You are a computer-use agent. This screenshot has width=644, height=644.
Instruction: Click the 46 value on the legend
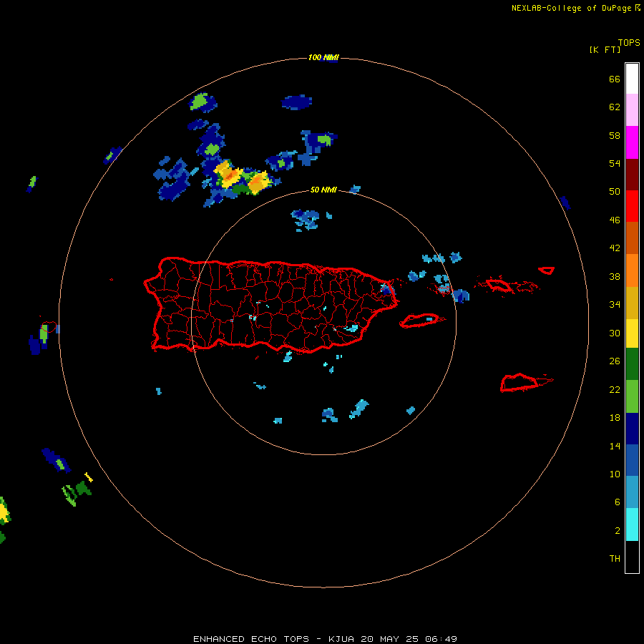[x=615, y=220]
